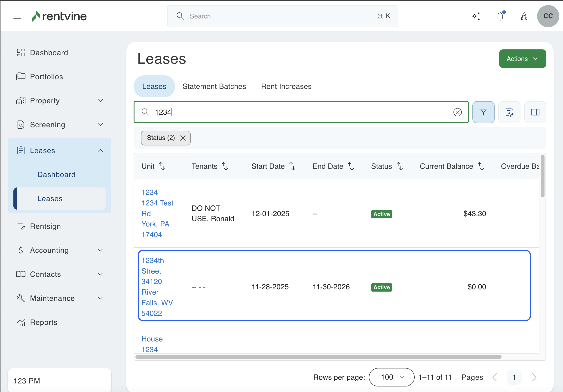Clear the leases search with X icon

click(457, 112)
